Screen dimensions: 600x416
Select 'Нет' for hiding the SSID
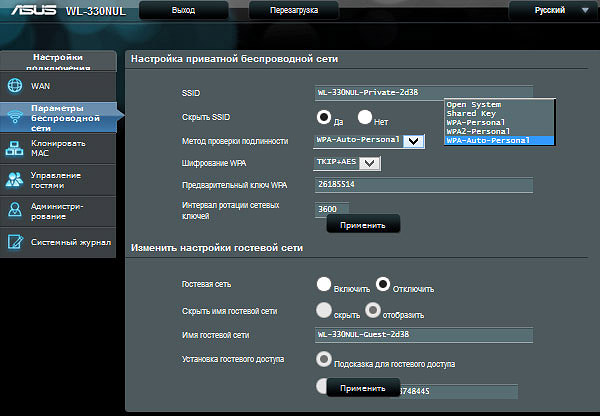pos(365,117)
